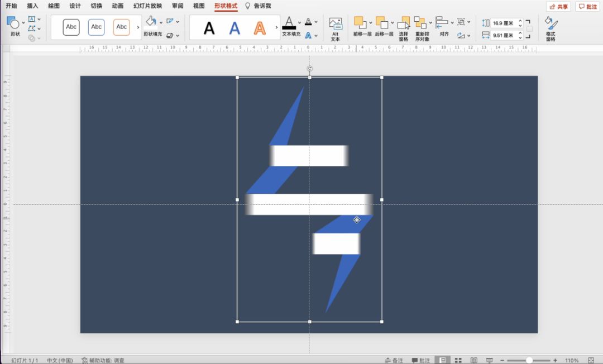
Task: Click the text box insert icon
Action: click(31, 19)
